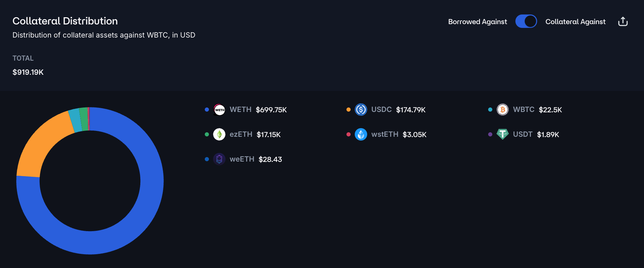Click the weETH token icon

coord(219,159)
